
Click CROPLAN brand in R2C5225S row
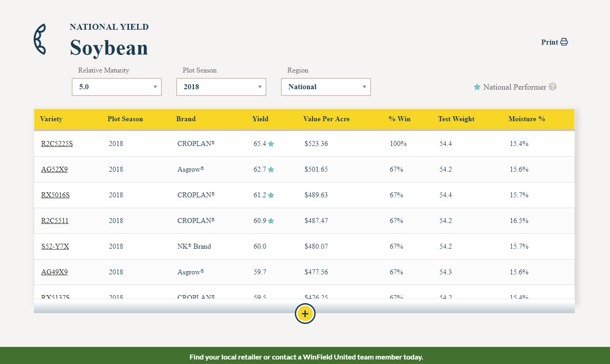point(196,144)
